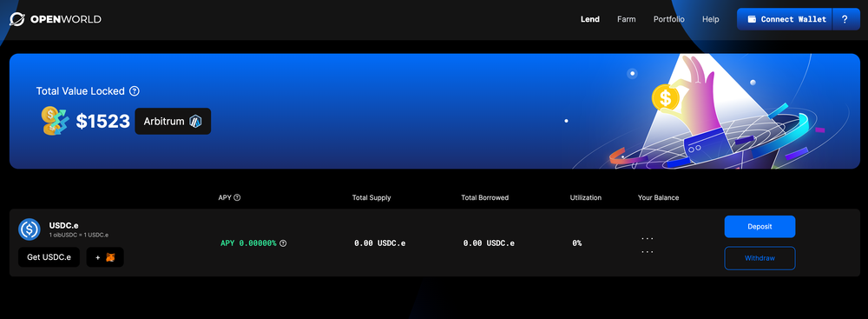The width and height of the screenshot is (868, 319).
Task: Switch to the Farm tab
Action: click(627, 19)
